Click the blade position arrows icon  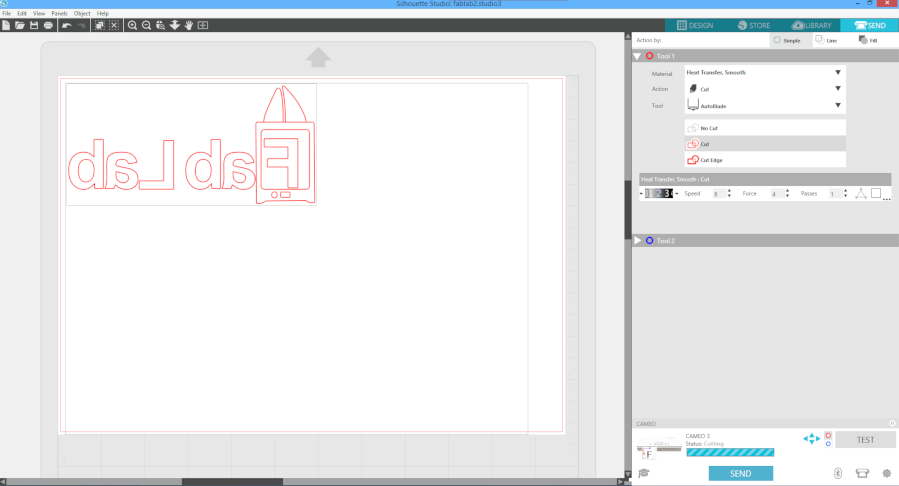(811, 439)
